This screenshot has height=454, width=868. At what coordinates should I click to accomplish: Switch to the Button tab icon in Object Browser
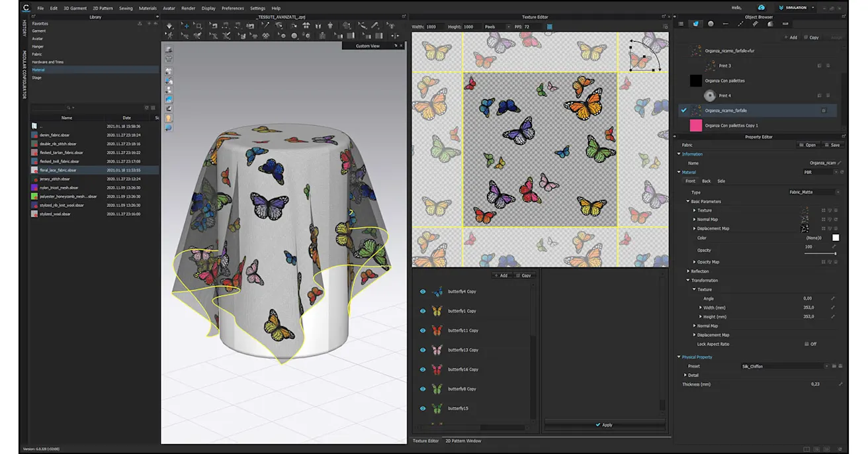click(711, 24)
